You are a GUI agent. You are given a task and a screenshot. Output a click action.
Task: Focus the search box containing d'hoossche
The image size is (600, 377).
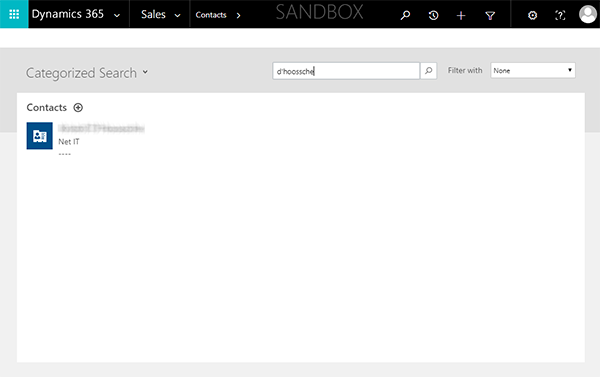[x=346, y=71]
